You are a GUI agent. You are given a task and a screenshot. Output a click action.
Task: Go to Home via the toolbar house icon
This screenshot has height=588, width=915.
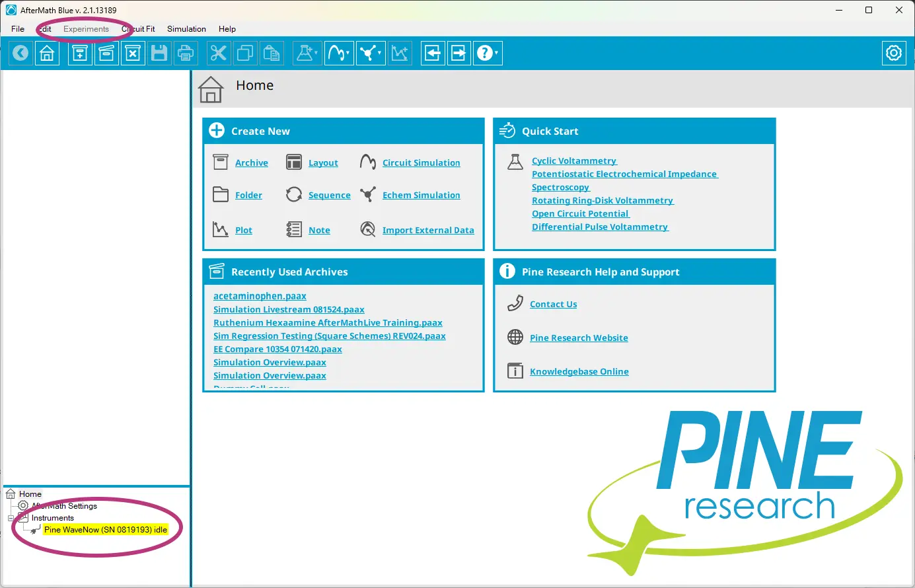click(x=47, y=53)
